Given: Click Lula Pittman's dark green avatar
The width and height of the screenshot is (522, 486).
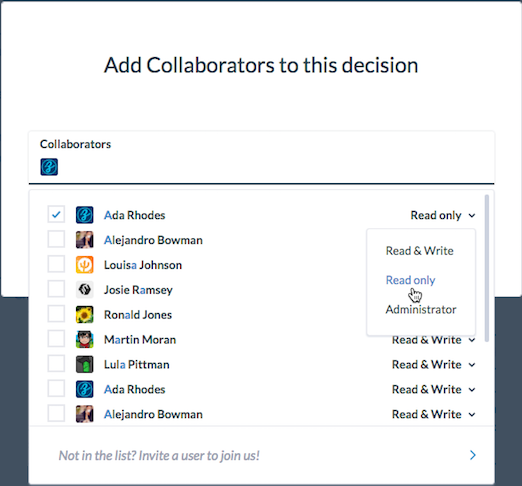Looking at the screenshot, I should 84,364.
